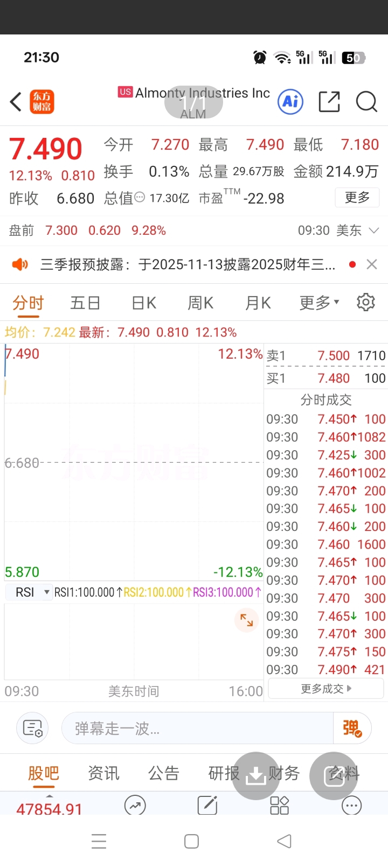Screen dimensions: 388x868
Task: Open the search magnifier icon
Action: (366, 101)
